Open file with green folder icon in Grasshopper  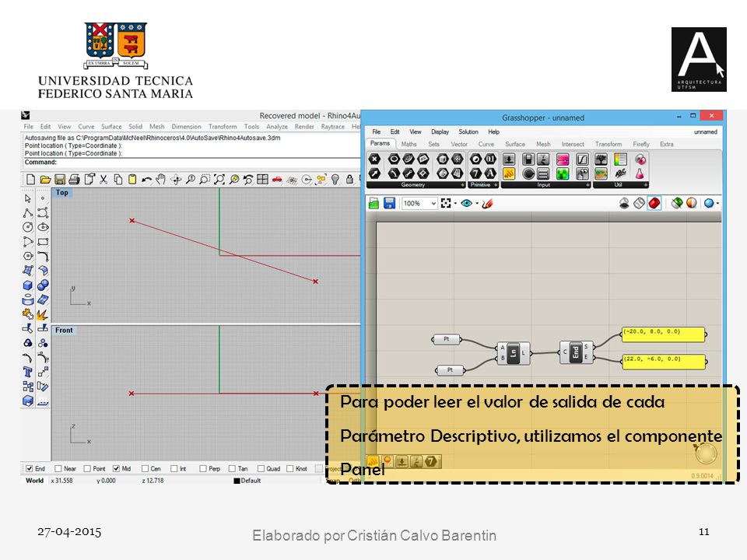(x=374, y=204)
